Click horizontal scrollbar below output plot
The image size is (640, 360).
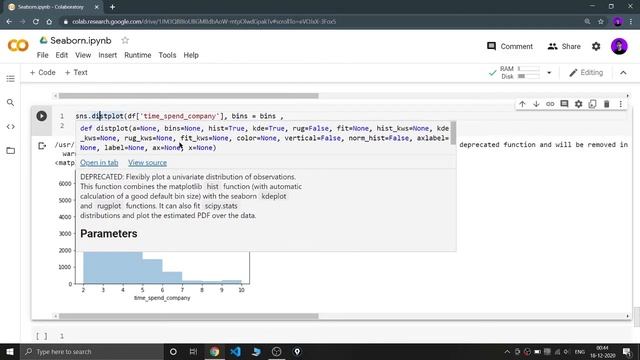[189, 316]
